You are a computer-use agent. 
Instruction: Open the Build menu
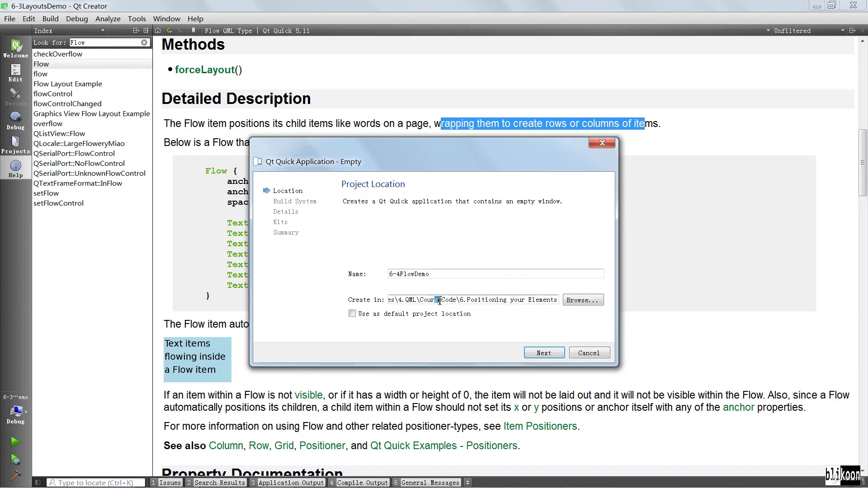point(50,19)
